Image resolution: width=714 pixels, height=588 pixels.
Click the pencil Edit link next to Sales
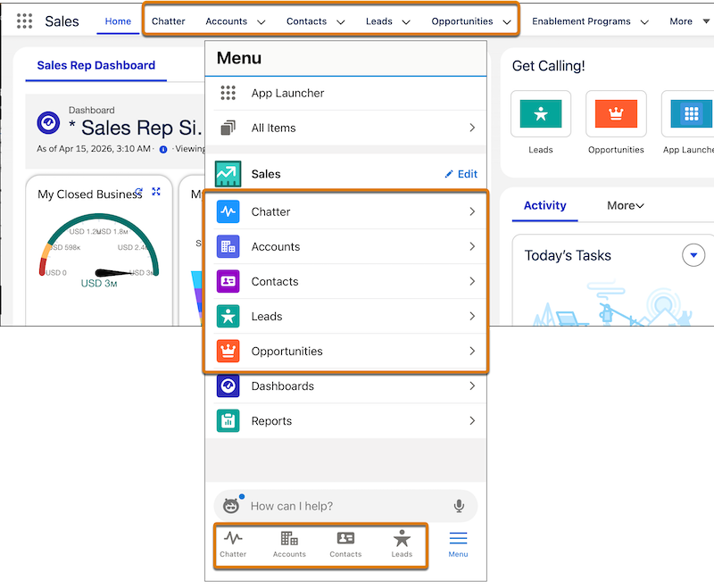461,174
